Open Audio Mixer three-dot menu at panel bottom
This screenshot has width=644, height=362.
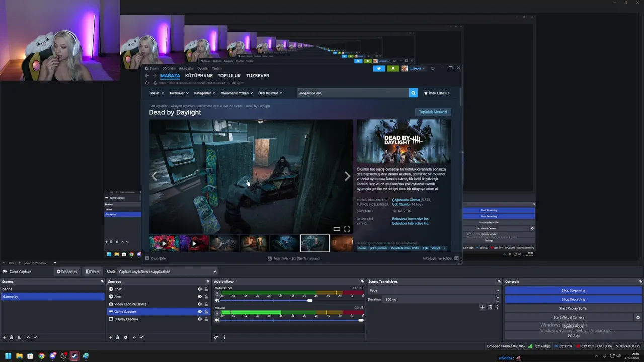coord(224,337)
